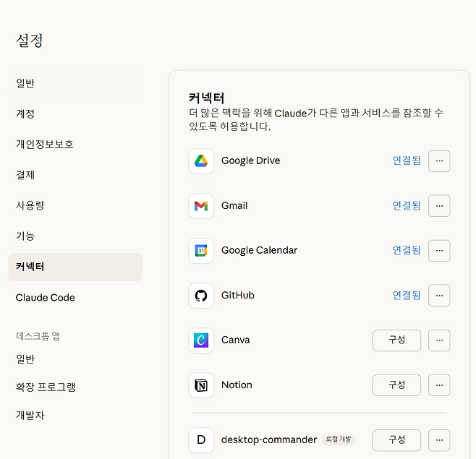Image resolution: width=476 pixels, height=459 pixels.
Task: Click the 커넥터 heading in the main panel
Action: click(x=206, y=98)
